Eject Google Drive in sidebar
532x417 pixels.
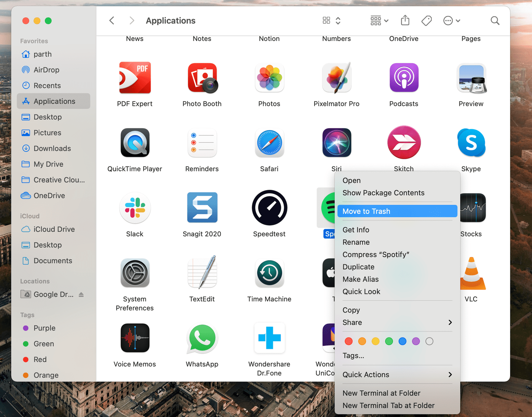point(81,294)
